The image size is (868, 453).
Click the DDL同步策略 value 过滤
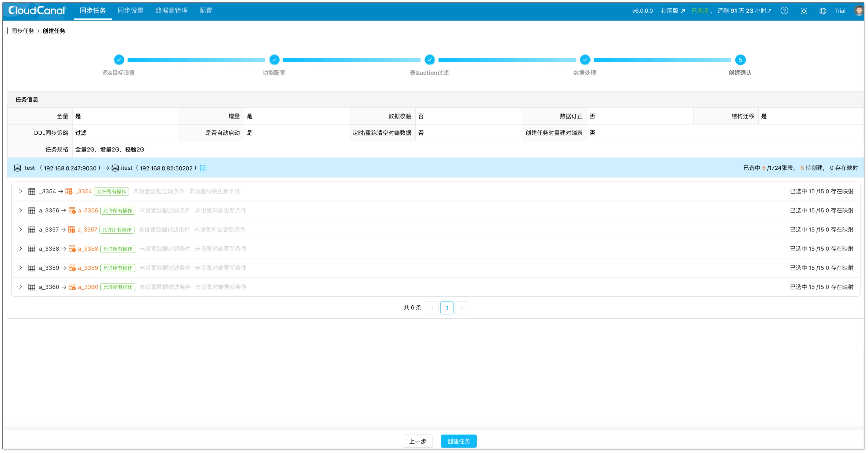click(x=81, y=133)
